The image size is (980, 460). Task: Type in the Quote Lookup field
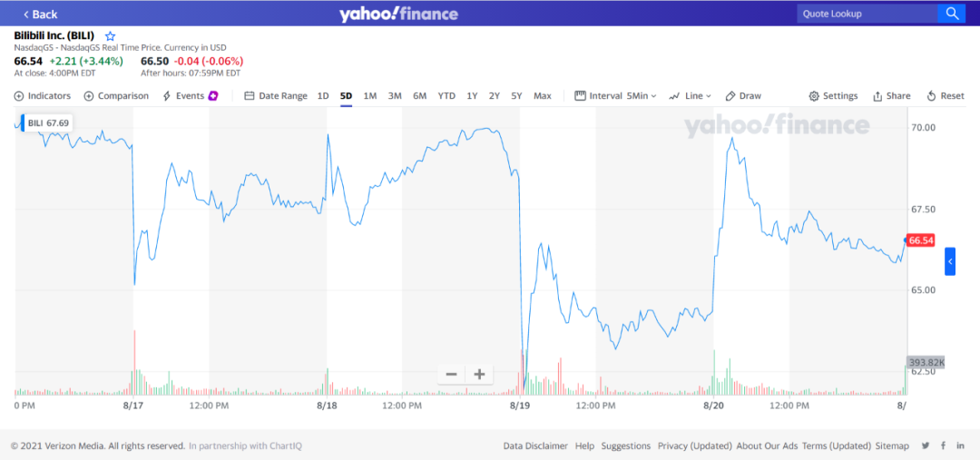[867, 14]
